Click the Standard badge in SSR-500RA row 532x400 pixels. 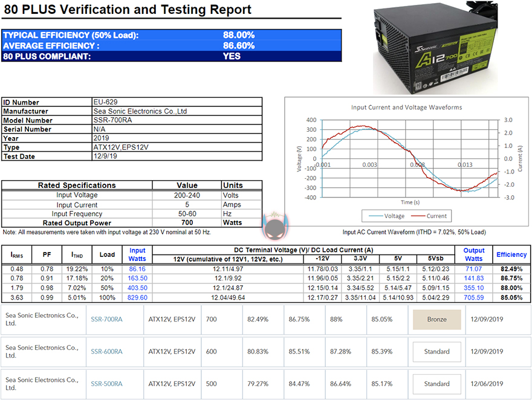436,384
